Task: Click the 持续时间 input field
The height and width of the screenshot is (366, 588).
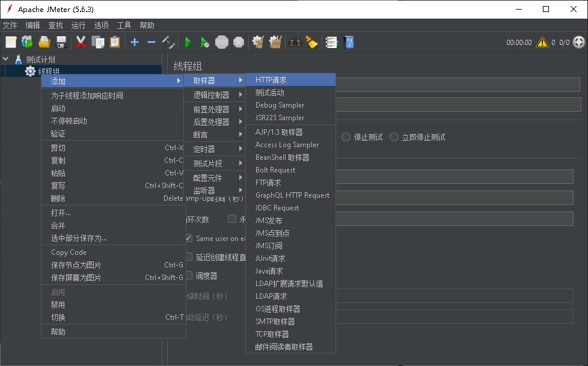Action: point(455,296)
